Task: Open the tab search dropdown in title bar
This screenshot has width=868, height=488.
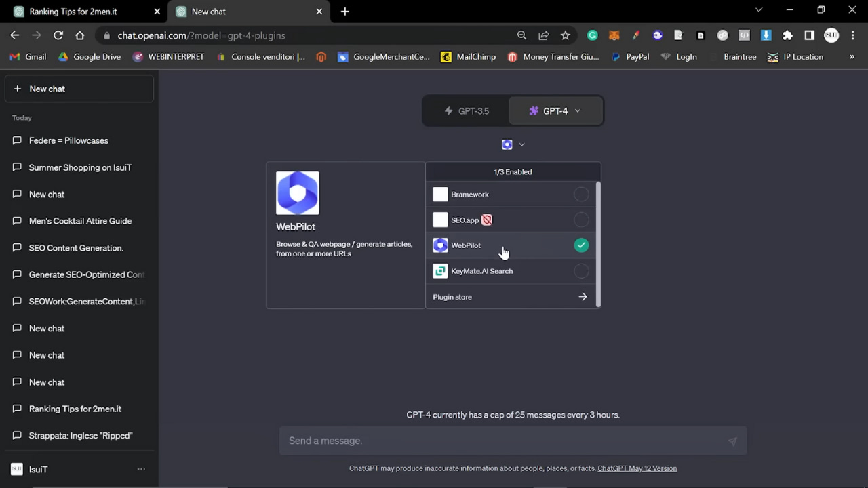Action: click(759, 10)
